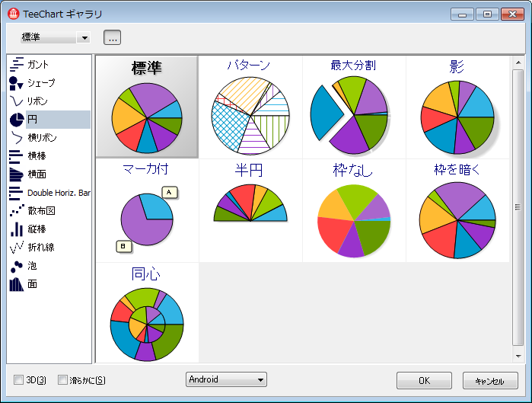Viewport: 532px width, 403px height.
Task: Close the TeeChart ギャラリ dialog
Action: (512, 14)
